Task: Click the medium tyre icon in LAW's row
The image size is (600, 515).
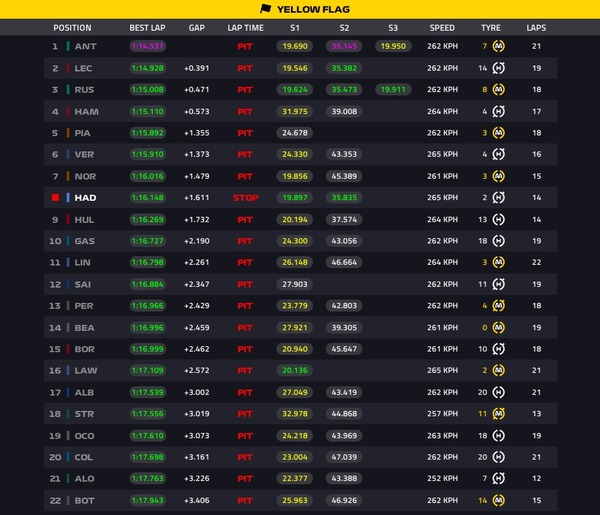Action: click(498, 370)
